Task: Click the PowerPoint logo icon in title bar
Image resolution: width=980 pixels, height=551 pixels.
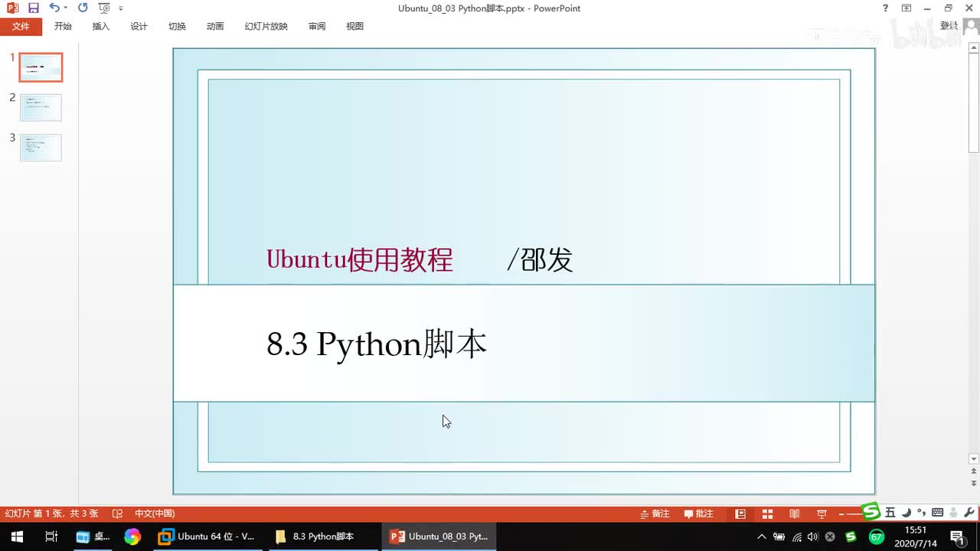Action: (12, 8)
